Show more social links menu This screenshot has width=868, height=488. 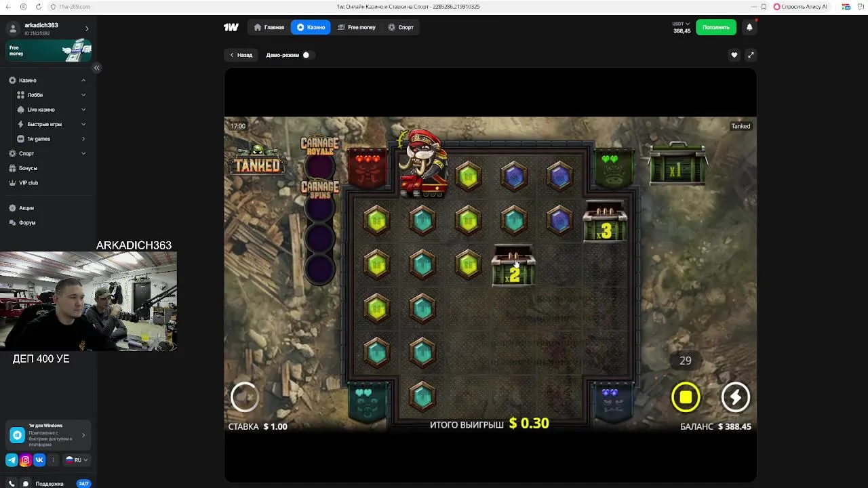(53, 460)
